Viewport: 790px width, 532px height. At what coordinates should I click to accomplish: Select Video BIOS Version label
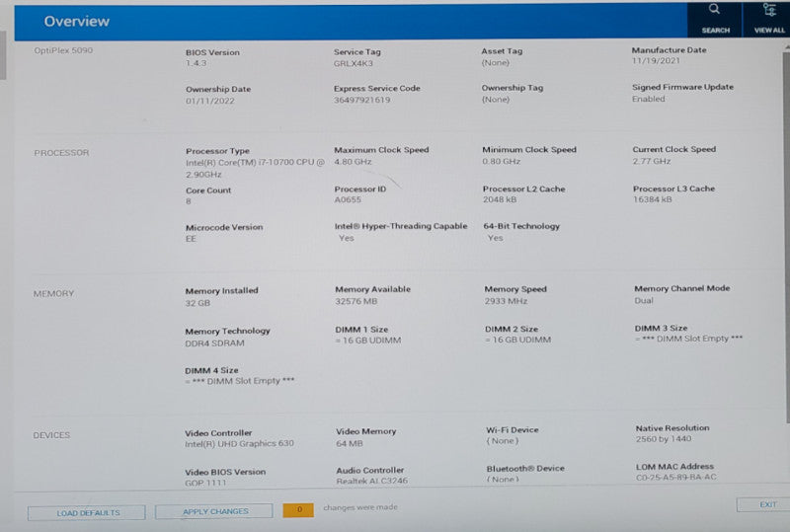[225, 472]
